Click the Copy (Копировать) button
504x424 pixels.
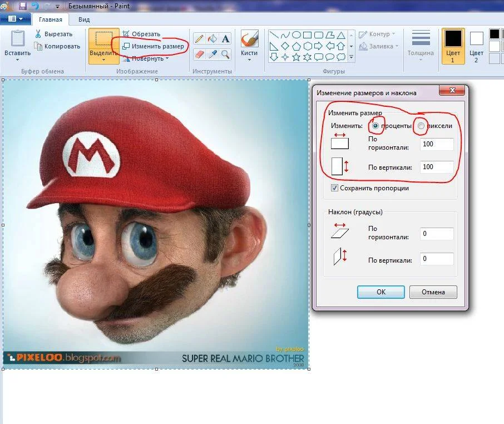click(x=57, y=46)
